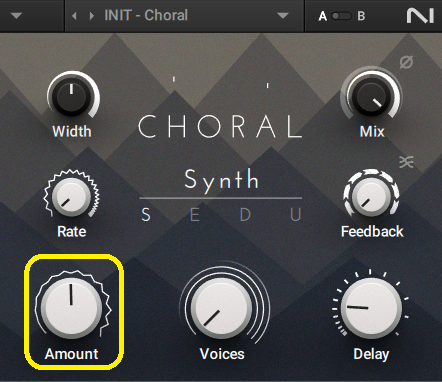The height and width of the screenshot is (382, 442).
Task: Click the Width label
Action: click(72, 131)
